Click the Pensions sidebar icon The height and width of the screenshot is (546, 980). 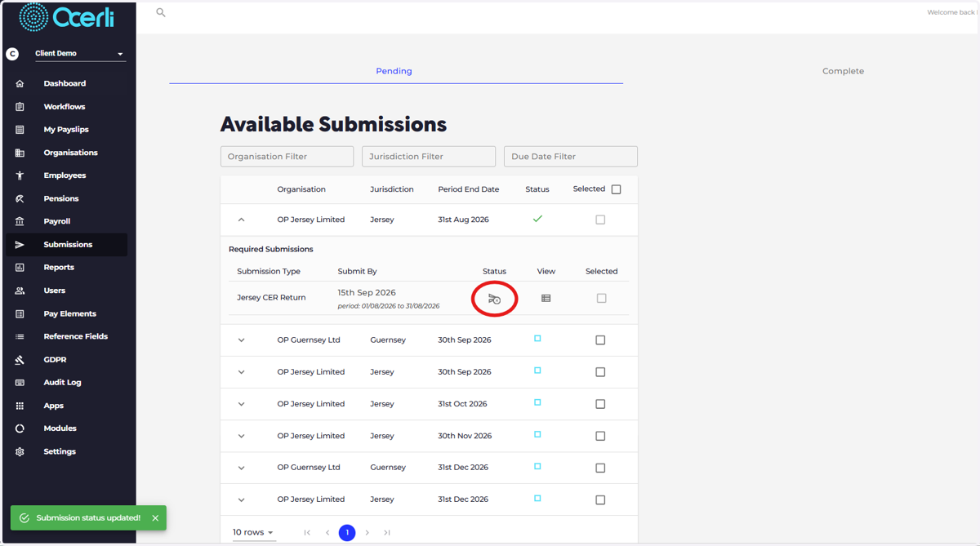[x=20, y=198]
